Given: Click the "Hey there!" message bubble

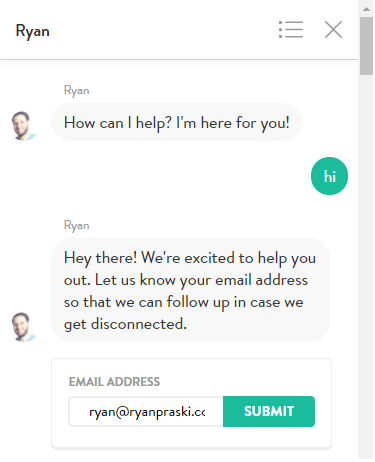Looking at the screenshot, I should pos(190,290).
